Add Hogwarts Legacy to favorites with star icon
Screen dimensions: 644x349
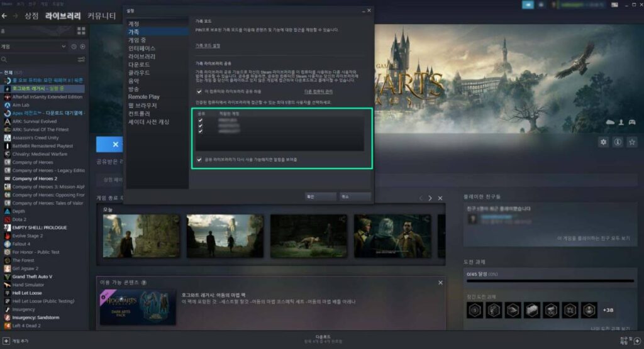tap(631, 142)
